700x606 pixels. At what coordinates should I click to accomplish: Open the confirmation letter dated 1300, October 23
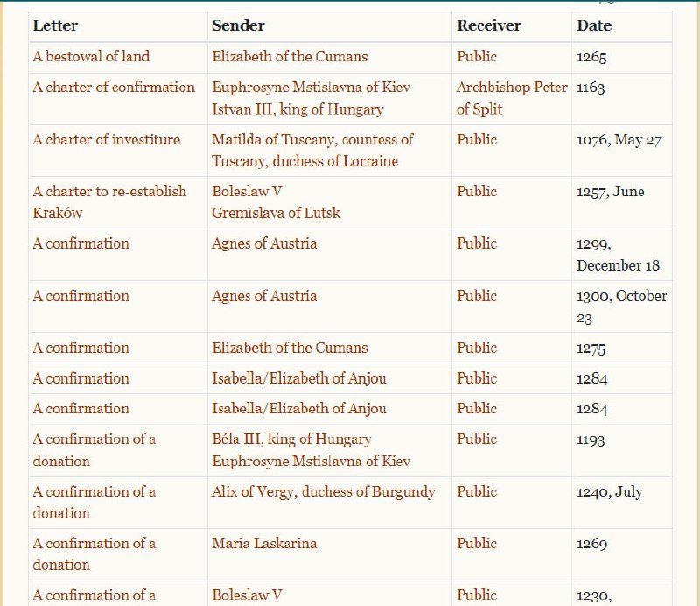point(80,296)
